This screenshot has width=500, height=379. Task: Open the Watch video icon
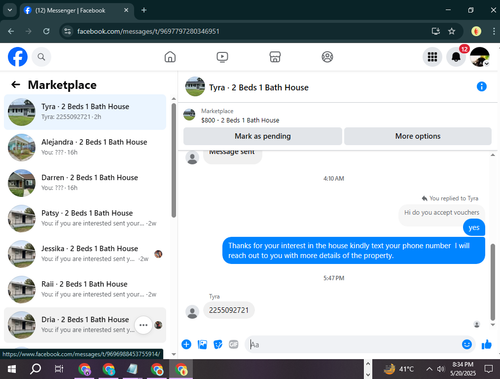coord(222,57)
